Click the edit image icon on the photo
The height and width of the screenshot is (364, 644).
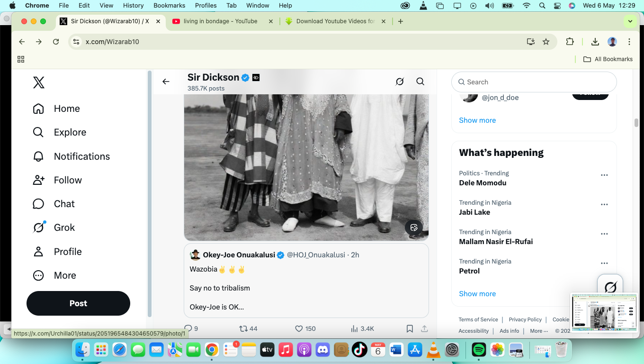click(414, 227)
